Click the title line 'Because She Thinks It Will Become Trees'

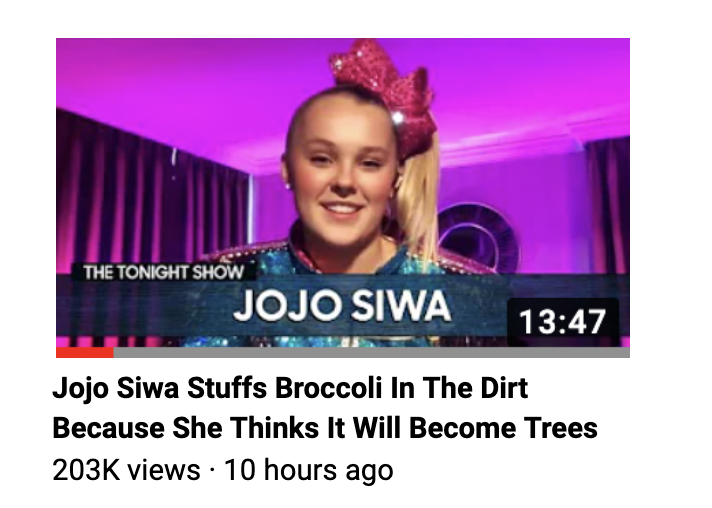pyautogui.click(x=325, y=428)
